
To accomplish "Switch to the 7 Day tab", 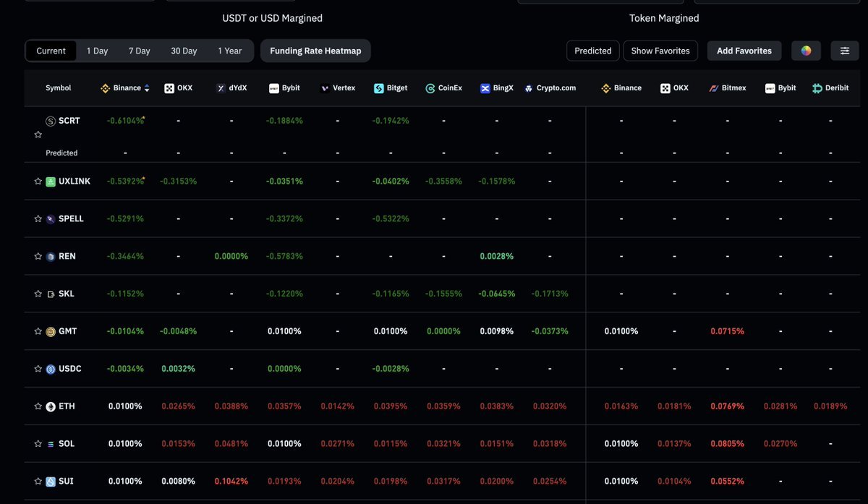I will [140, 51].
